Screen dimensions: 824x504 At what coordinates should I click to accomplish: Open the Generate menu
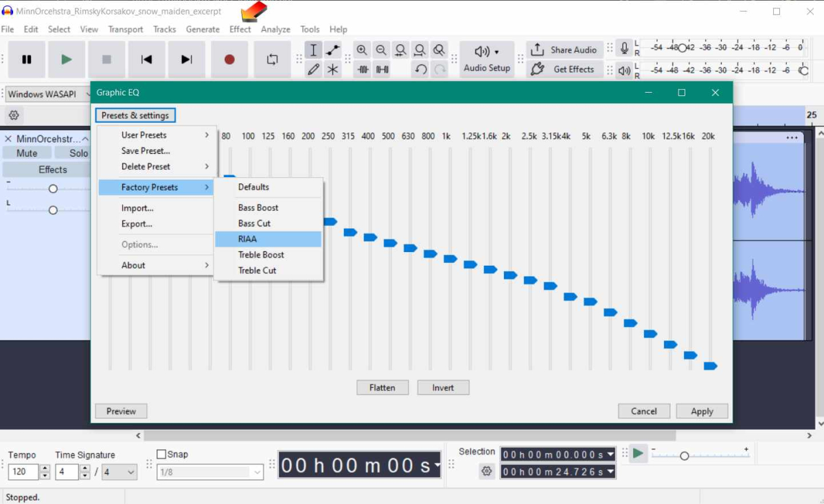[x=203, y=30]
